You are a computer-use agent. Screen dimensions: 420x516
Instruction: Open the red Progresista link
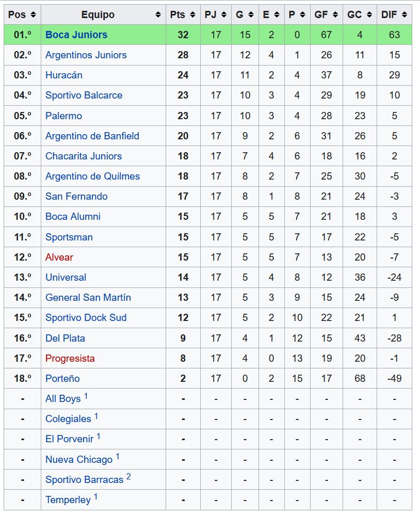[70, 358]
